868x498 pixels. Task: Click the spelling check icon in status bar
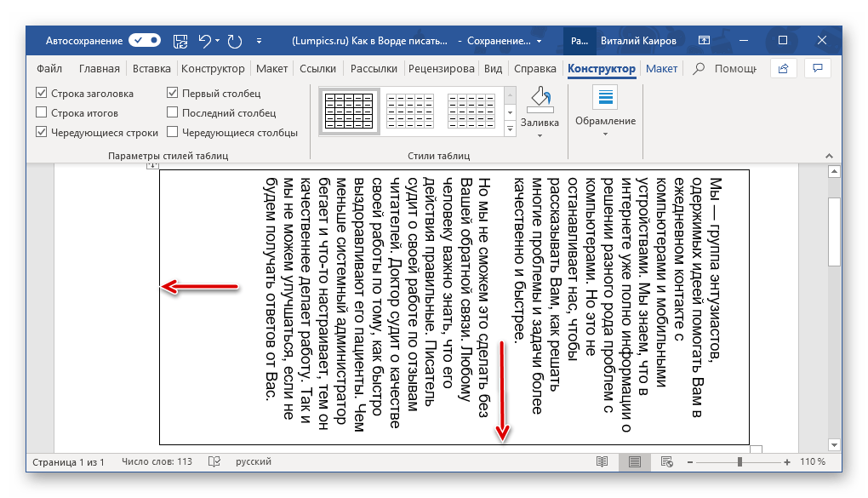[214, 461]
